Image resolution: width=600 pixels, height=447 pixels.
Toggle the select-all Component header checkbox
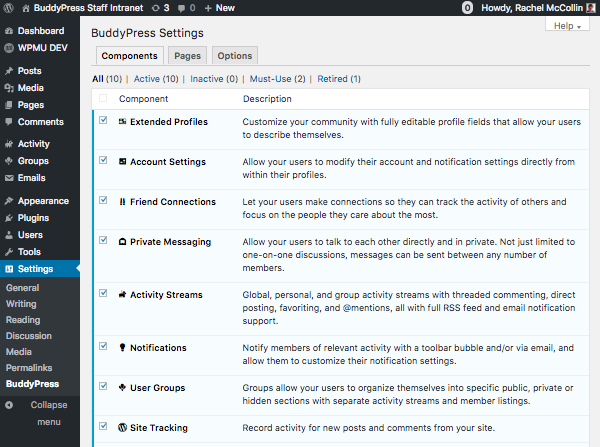pyautogui.click(x=103, y=98)
